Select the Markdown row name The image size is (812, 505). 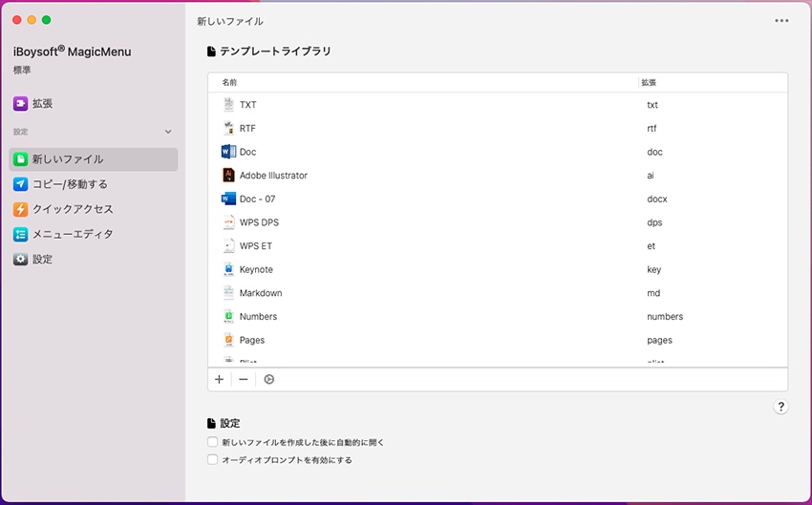click(x=261, y=293)
